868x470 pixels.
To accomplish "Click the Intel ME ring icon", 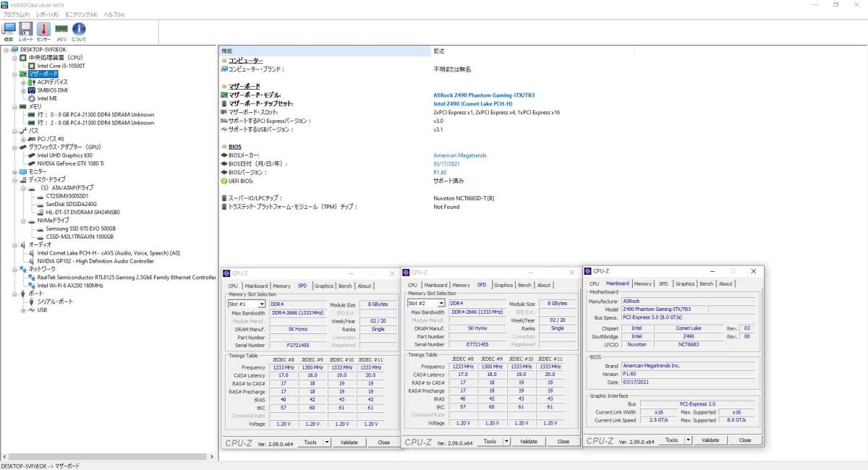I will click(32, 98).
